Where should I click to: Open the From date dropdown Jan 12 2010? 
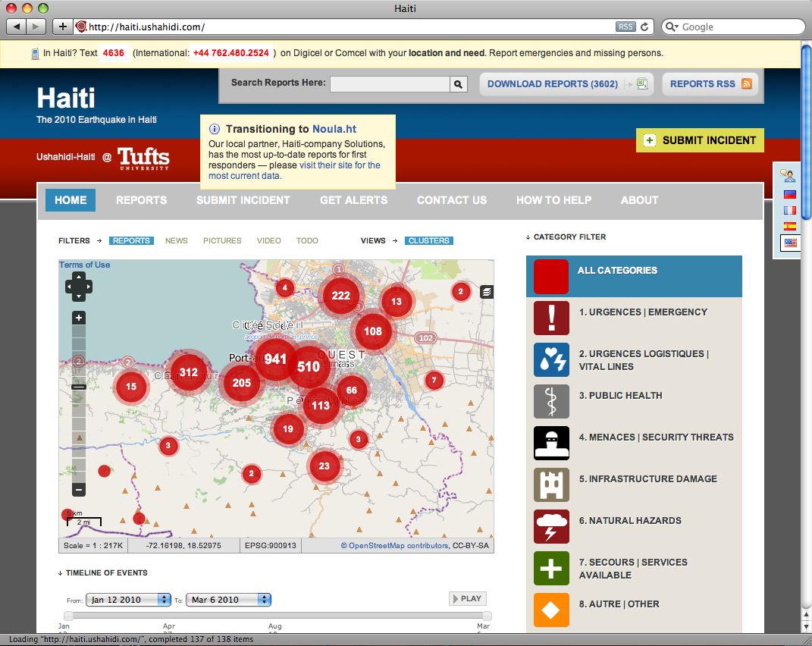coord(128,600)
